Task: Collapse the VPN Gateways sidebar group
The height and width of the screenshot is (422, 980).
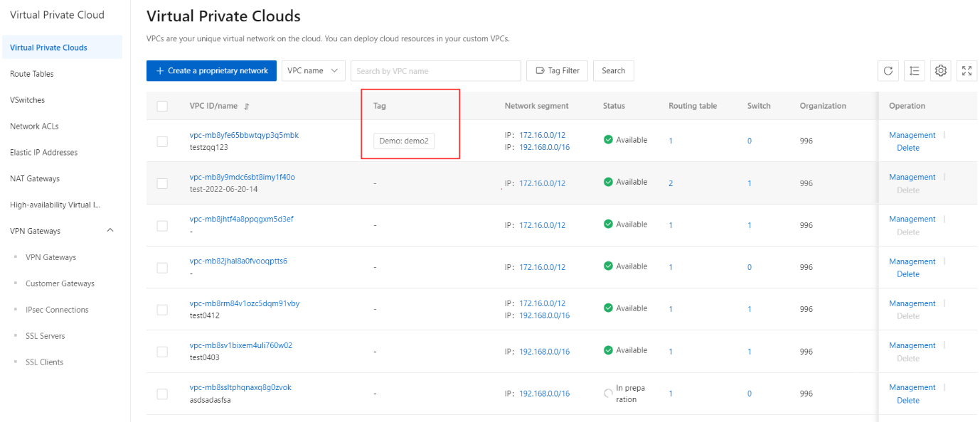Action: point(110,231)
